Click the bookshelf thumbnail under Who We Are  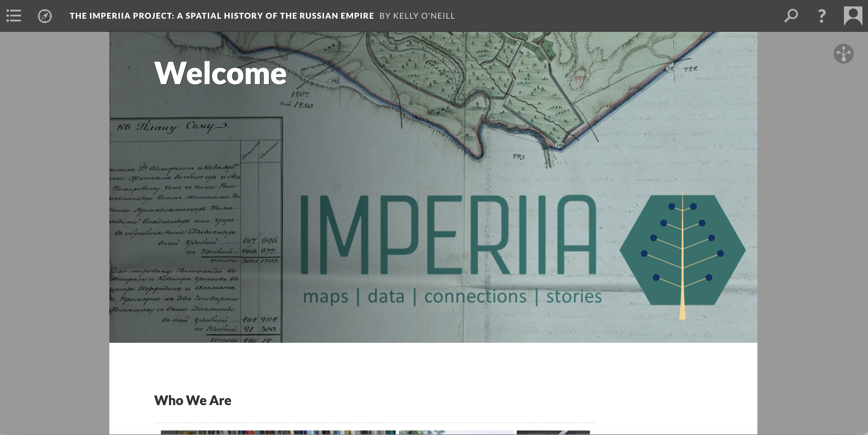[278, 432]
